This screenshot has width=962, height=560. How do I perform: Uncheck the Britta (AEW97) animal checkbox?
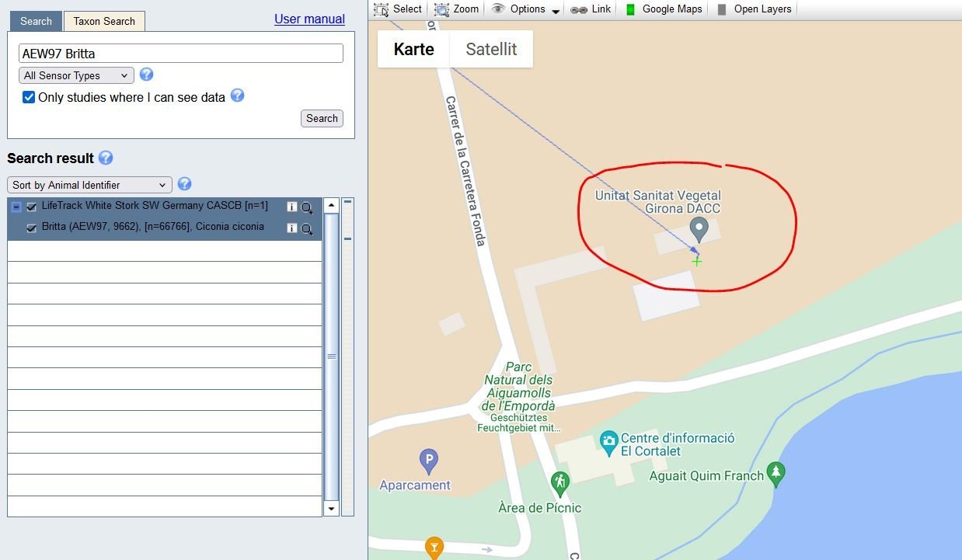click(x=32, y=228)
